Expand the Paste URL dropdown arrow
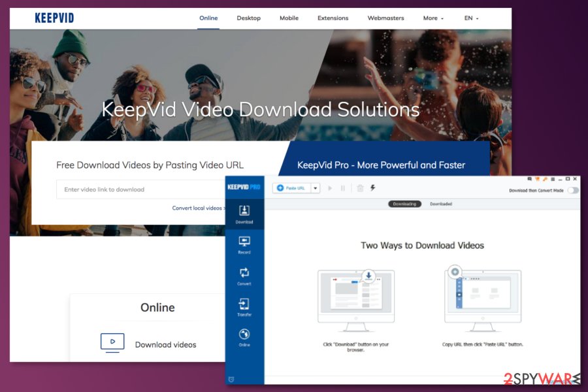Screen dimensions: 588x392 tap(316, 188)
